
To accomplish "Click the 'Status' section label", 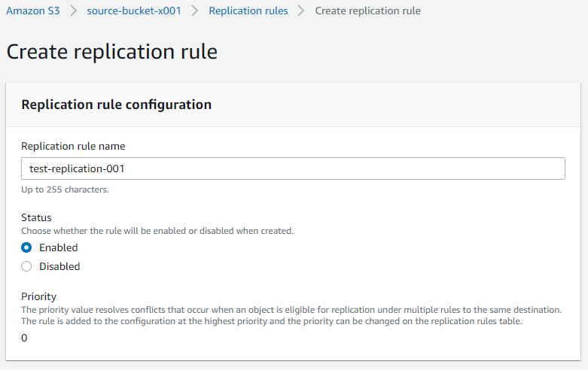I will coord(36,217).
